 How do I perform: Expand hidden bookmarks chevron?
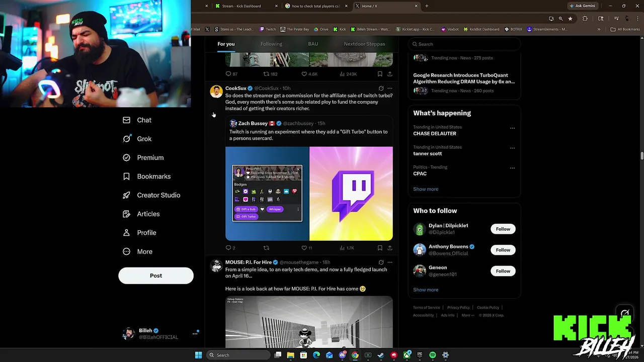tap(599, 29)
